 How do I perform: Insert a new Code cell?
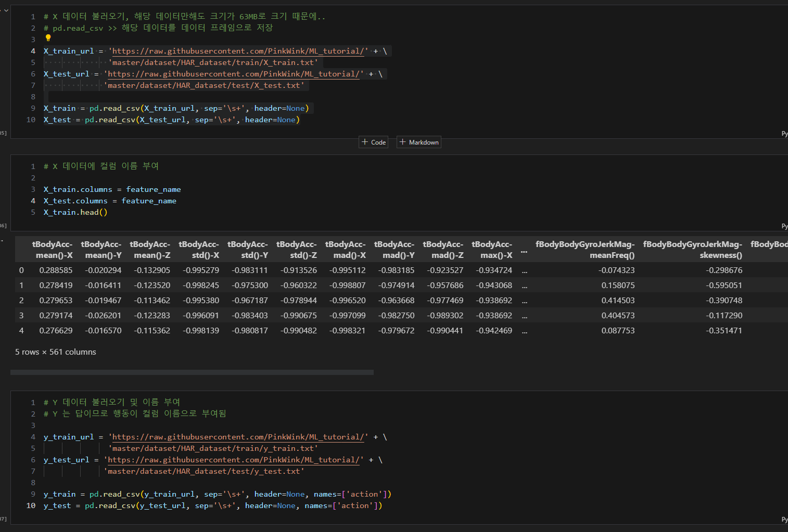(373, 142)
